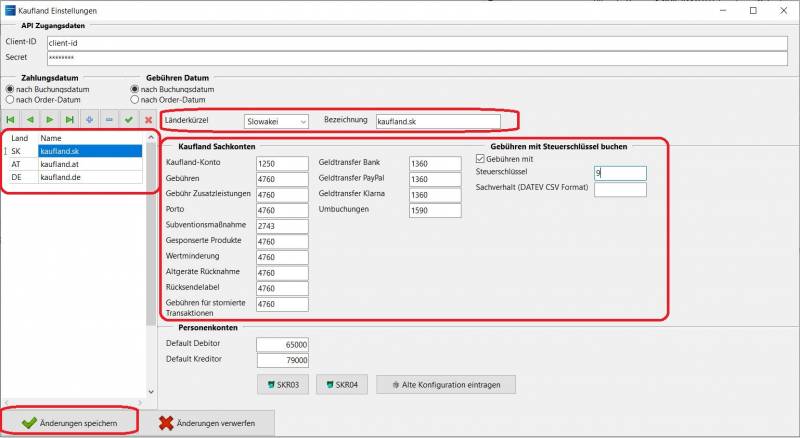Go to the first record in navigator
Image resolution: width=800 pixels, height=438 pixels.
pos(12,120)
